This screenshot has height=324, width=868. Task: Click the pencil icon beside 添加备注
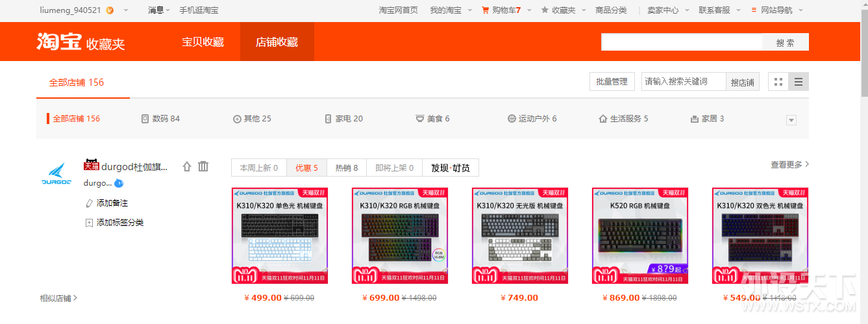[x=89, y=203]
